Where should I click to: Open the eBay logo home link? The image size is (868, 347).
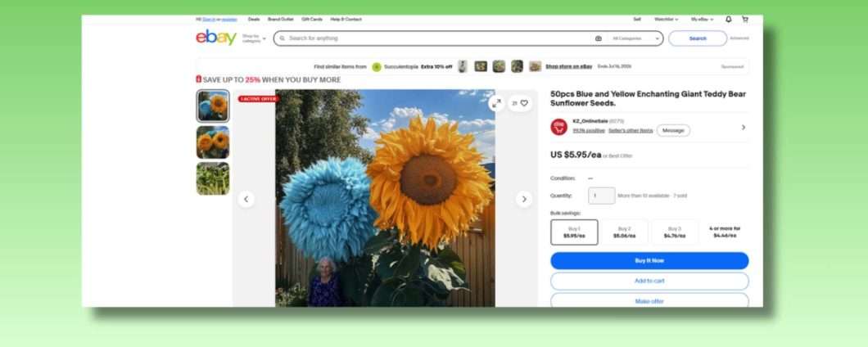216,38
